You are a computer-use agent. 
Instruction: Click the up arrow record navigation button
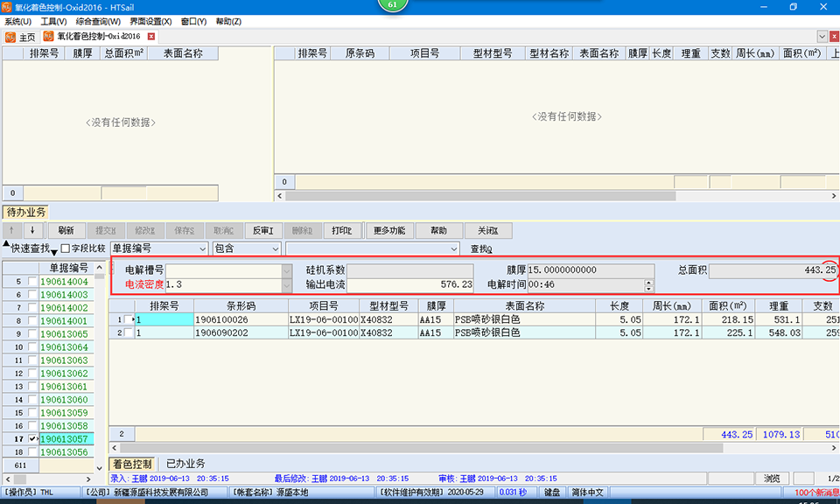tap(13, 231)
